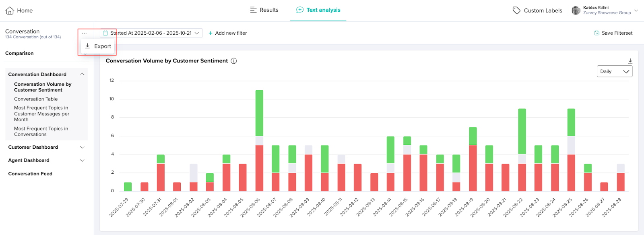Screen dimensions: 644x235
Task: Click the chart info icon
Action: click(234, 61)
